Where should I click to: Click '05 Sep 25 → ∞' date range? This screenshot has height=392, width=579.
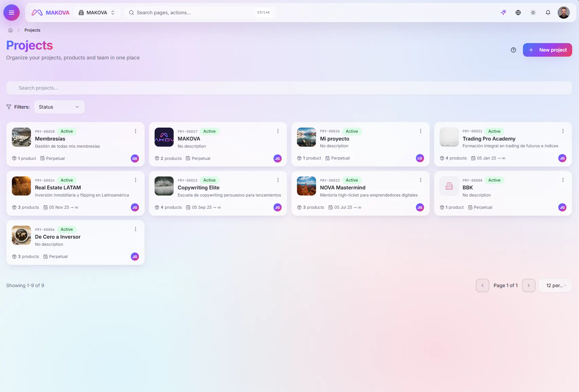[204, 207]
